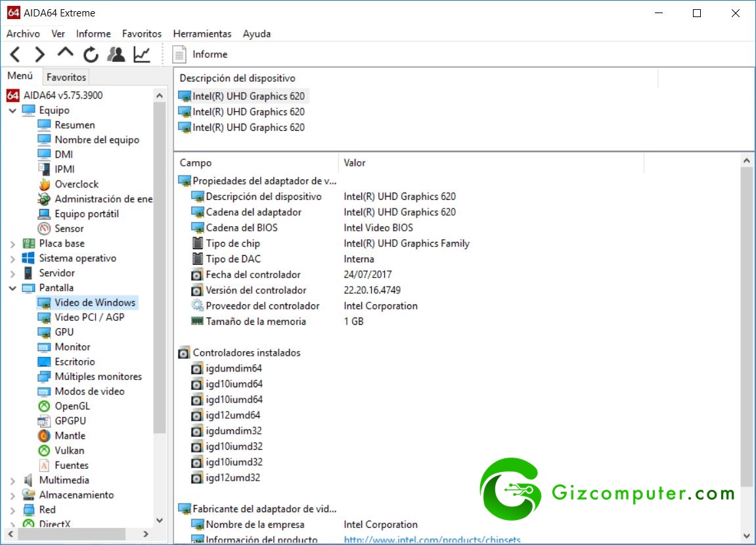The width and height of the screenshot is (756, 545).
Task: Select the third Intel UHD Graphics 620 device
Action: pos(242,128)
